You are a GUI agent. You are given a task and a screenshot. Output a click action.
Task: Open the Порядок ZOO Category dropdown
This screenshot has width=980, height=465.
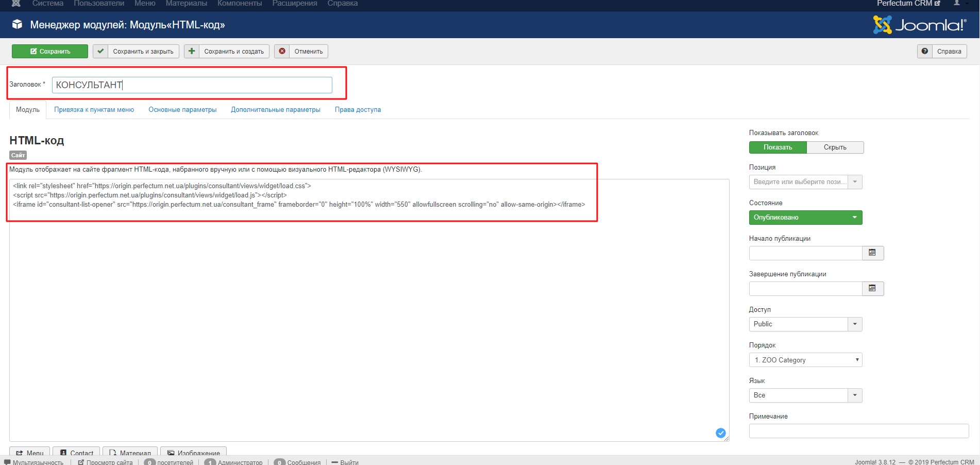[x=805, y=360]
